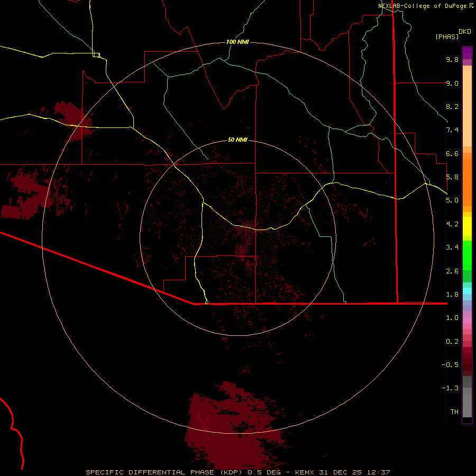Click the 8.2 scale value
Image resolution: width=476 pixels, height=476 pixels.
coord(452,106)
